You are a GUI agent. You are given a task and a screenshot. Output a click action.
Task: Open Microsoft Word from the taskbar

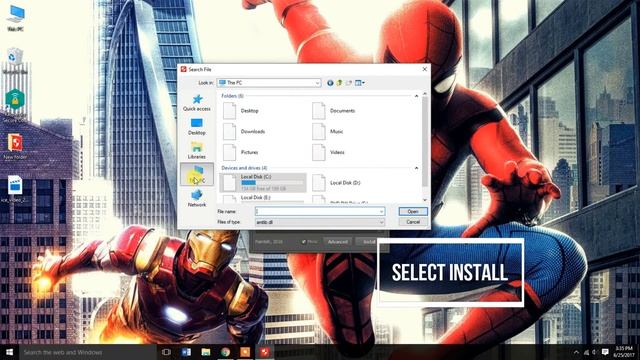186,352
